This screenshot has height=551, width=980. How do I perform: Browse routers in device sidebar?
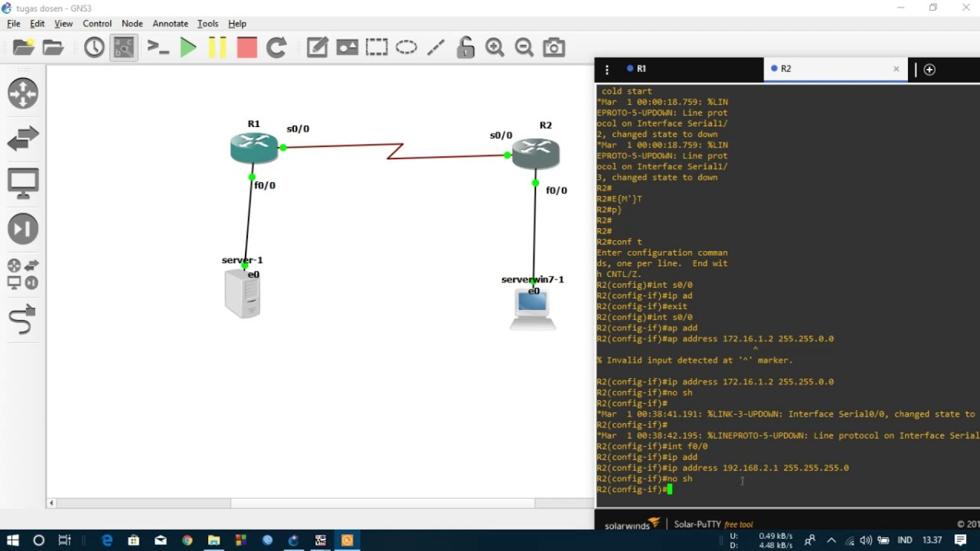pyautogui.click(x=23, y=93)
